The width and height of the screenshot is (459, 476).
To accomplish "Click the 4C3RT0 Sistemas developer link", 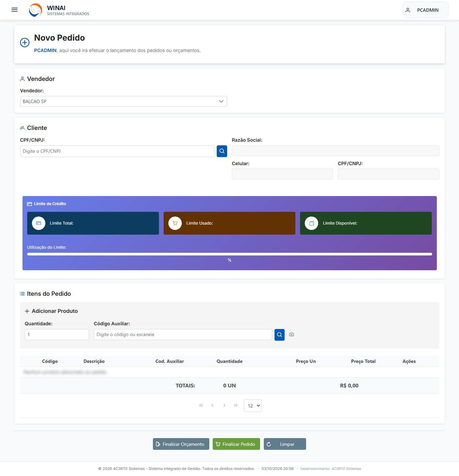I will 346,469.
